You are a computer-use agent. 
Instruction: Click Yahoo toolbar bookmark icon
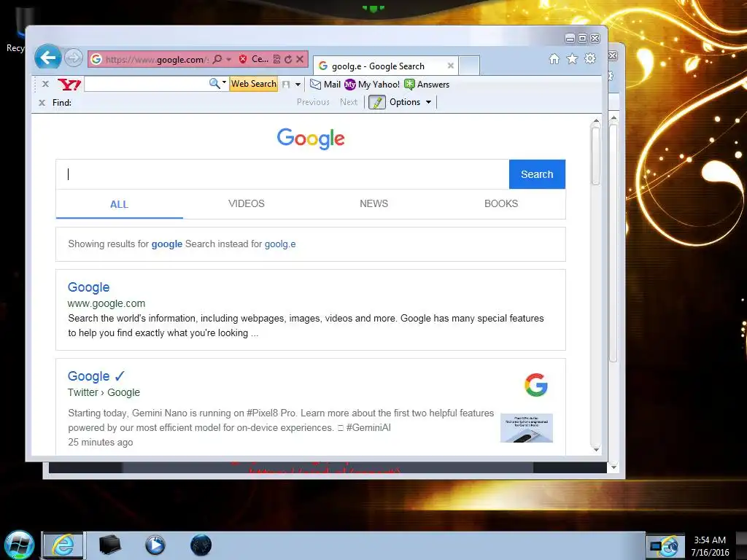point(286,85)
